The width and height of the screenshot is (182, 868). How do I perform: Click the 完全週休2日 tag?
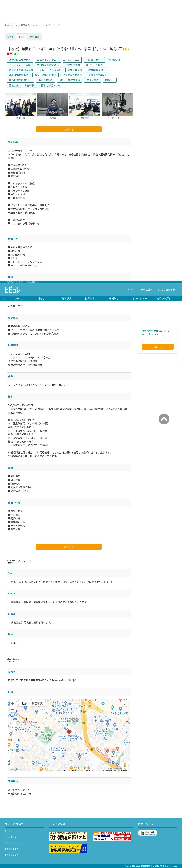pyautogui.click(x=113, y=60)
